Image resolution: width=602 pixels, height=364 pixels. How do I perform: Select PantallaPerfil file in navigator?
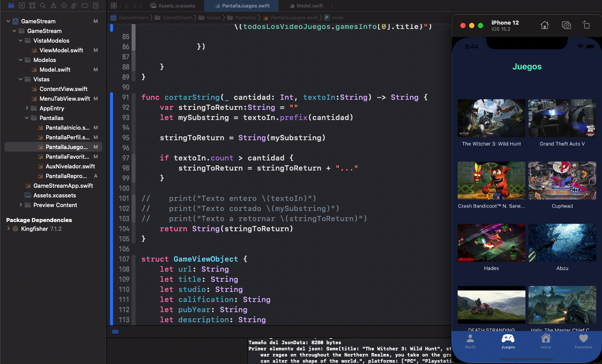point(67,137)
